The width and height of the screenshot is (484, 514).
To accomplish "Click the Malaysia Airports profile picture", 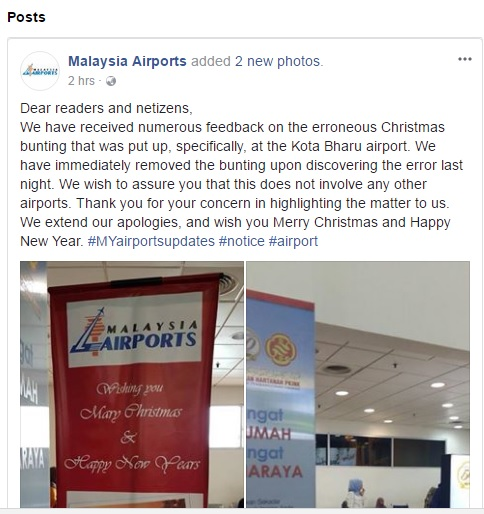I will tap(40, 71).
